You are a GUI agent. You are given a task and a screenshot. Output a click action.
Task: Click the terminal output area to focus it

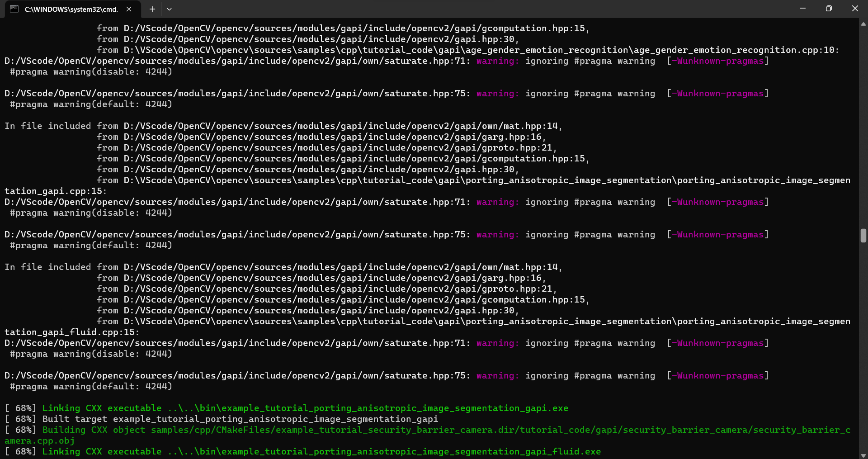pyautogui.click(x=407, y=226)
